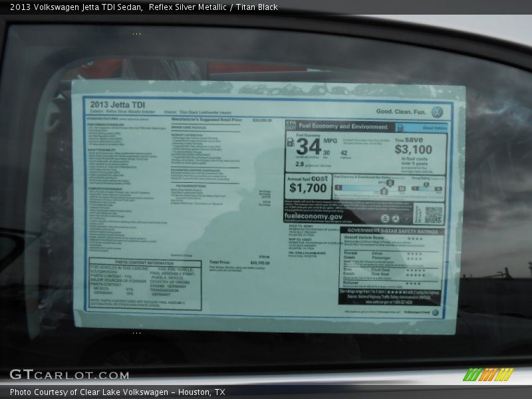The height and width of the screenshot is (399, 532).
Task: Click the fueleconomy.gov web address
Action: (x=313, y=216)
